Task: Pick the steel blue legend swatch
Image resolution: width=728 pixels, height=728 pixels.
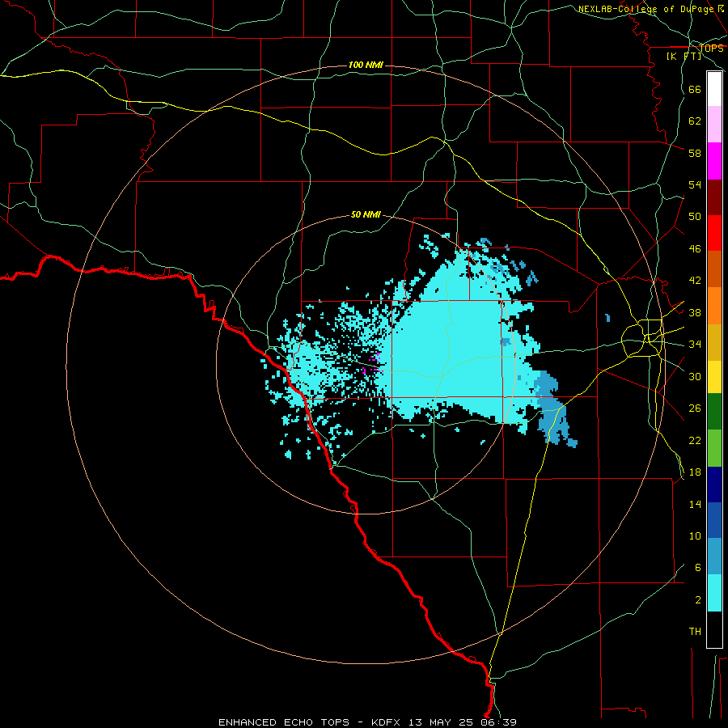Action: 714,557
